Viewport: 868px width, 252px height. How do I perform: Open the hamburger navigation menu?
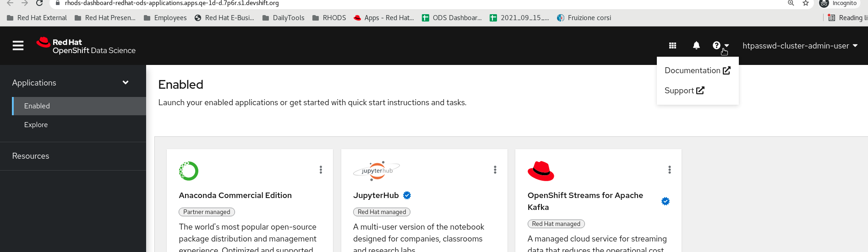tap(18, 46)
